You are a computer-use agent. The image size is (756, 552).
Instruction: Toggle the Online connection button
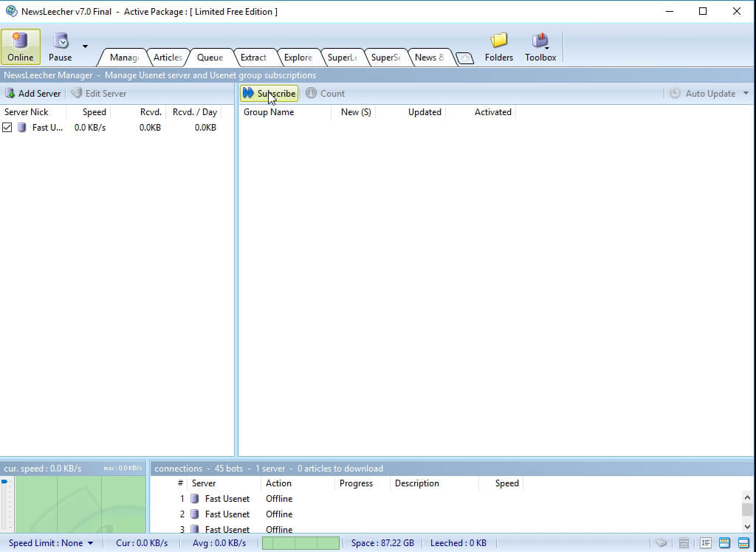tap(20, 46)
